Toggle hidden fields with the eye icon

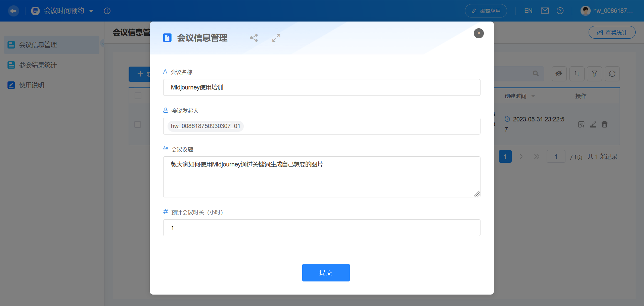tap(559, 74)
